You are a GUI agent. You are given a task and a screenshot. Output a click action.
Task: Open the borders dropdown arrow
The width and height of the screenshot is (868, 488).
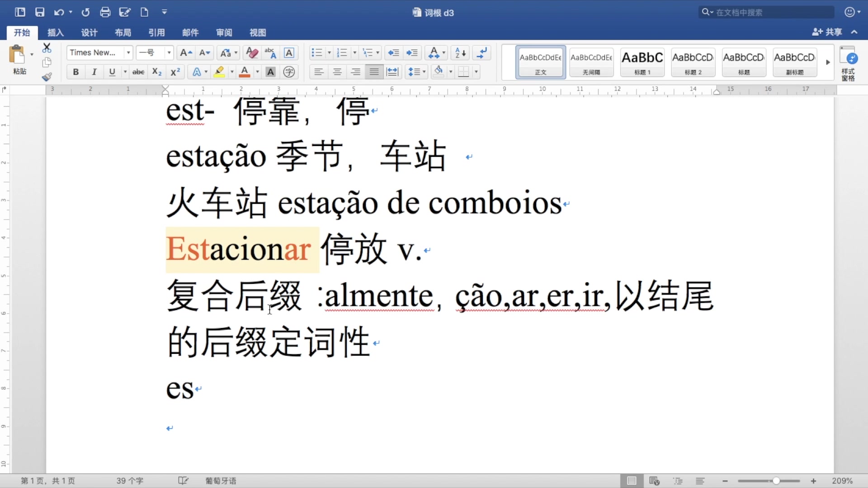tap(476, 72)
